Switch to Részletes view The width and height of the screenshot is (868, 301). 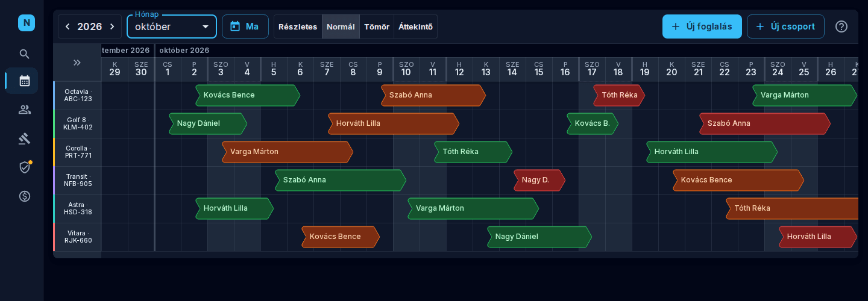pyautogui.click(x=298, y=26)
